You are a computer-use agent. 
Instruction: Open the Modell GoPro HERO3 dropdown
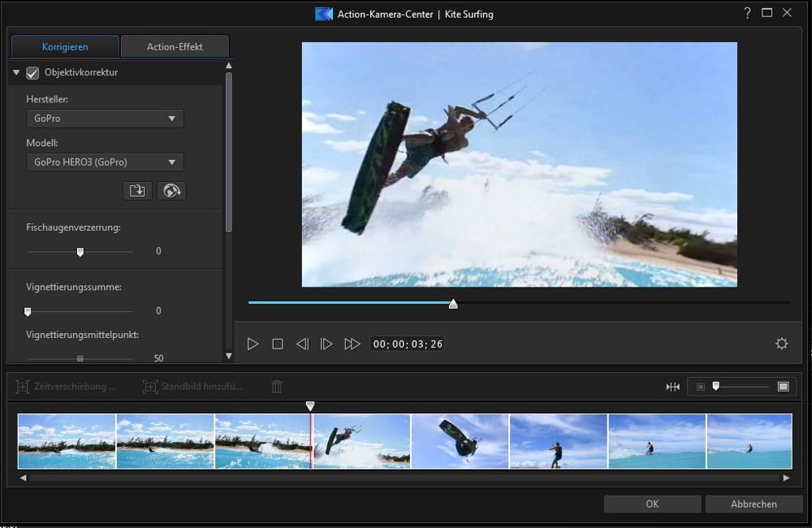(x=105, y=162)
